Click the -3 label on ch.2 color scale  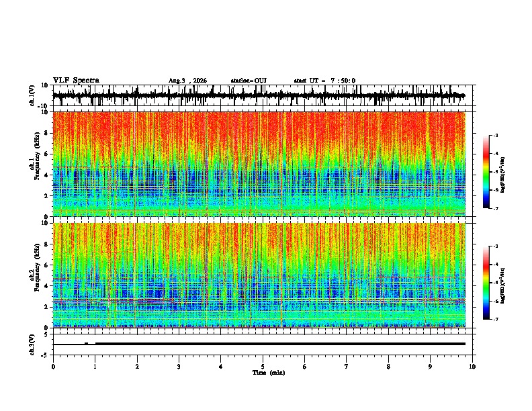click(495, 246)
